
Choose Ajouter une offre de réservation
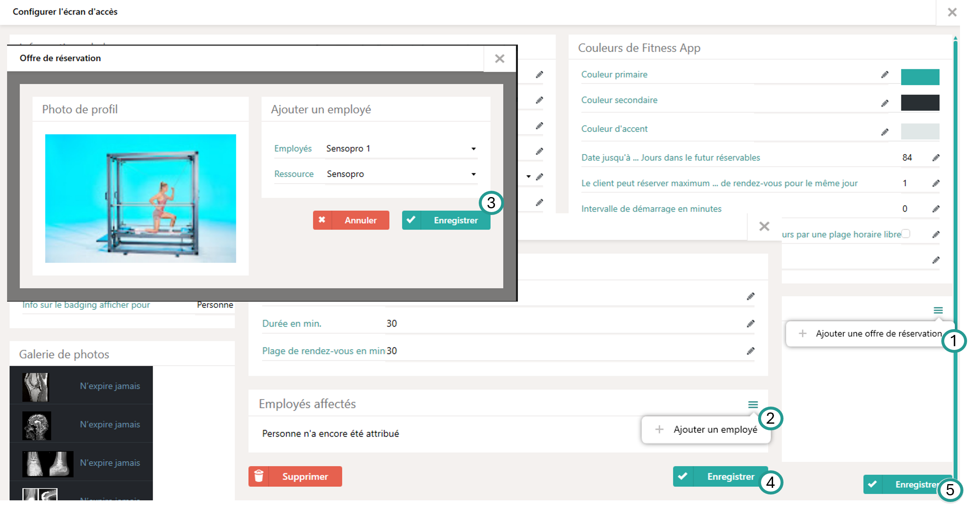click(878, 334)
